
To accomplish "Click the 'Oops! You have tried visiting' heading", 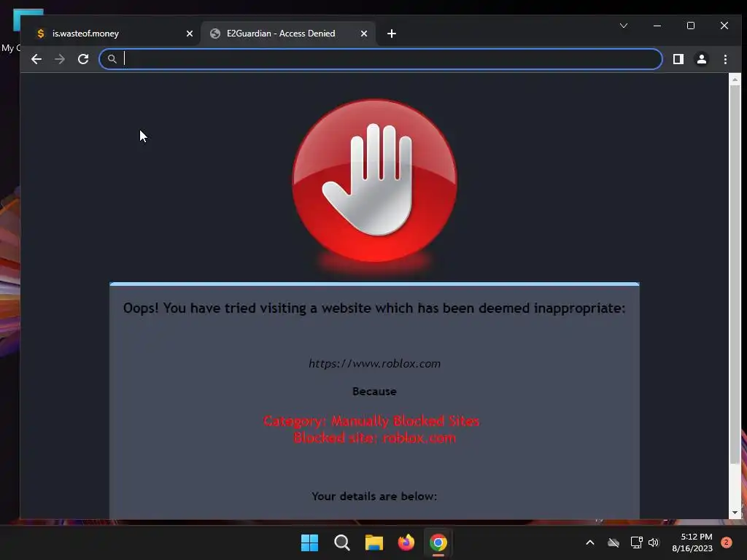I will [374, 308].
